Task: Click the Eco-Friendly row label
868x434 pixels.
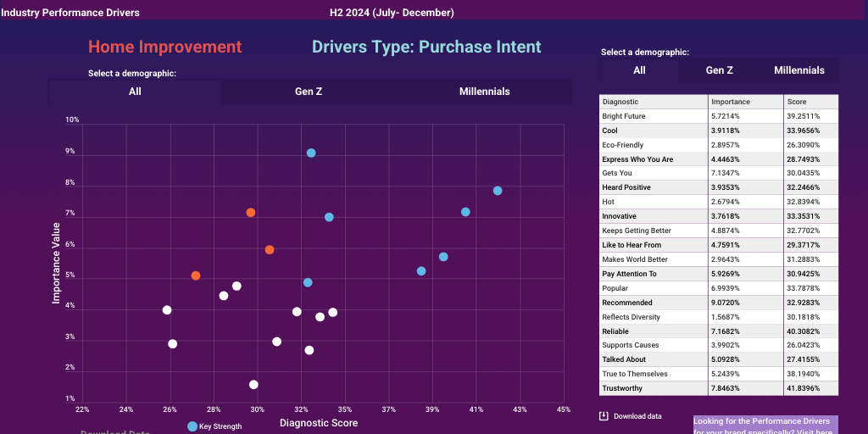Action: click(623, 145)
